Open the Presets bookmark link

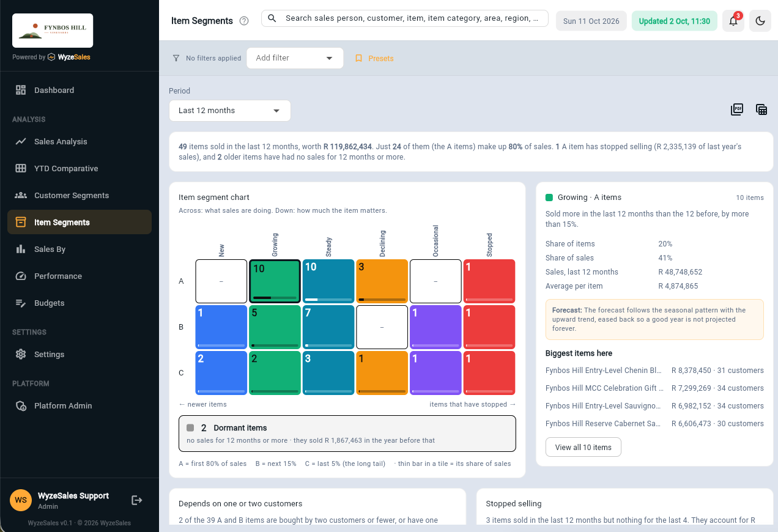[374, 58]
